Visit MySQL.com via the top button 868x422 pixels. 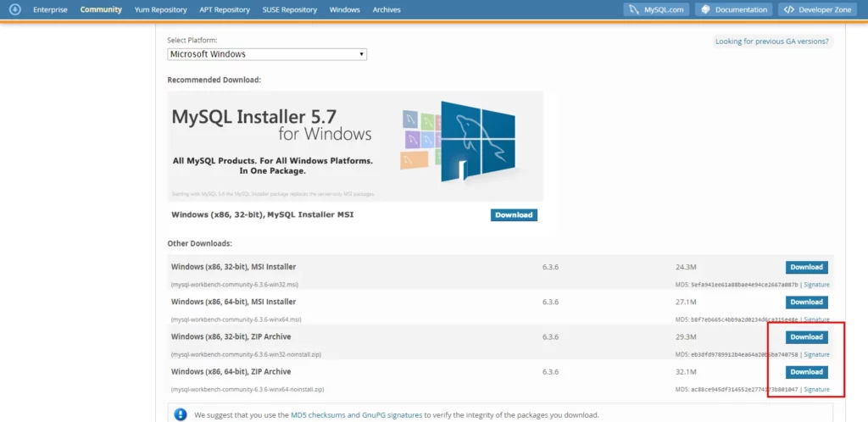point(657,9)
